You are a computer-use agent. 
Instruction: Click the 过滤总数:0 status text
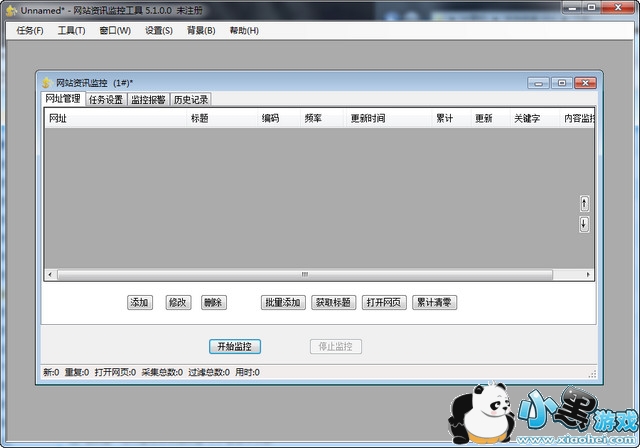click(209, 372)
